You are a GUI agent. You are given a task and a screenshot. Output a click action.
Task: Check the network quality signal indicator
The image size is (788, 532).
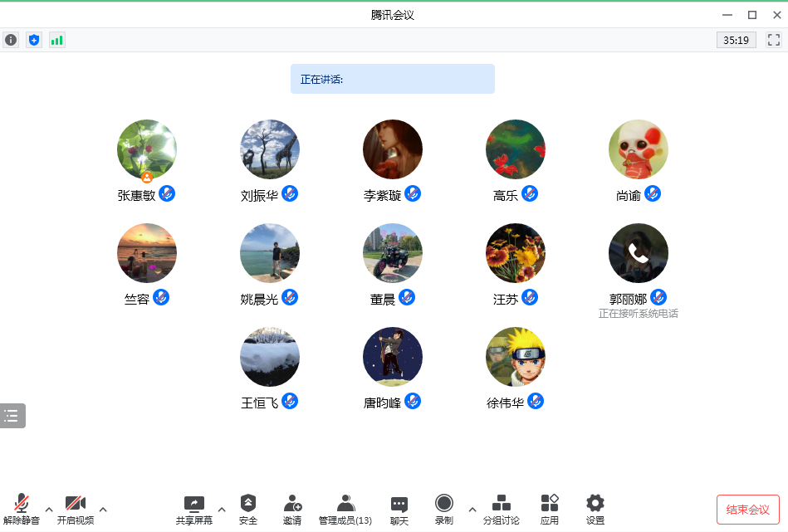pos(56,39)
